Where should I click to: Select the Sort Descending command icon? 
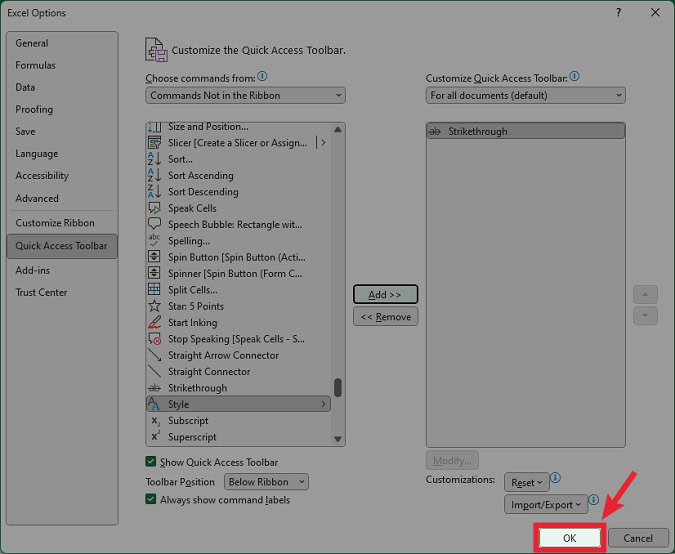[x=154, y=192]
